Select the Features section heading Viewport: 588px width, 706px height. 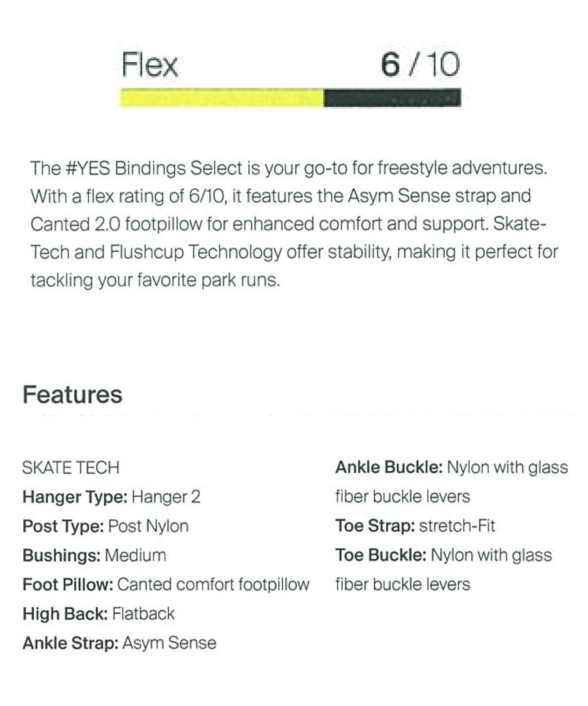73,395
